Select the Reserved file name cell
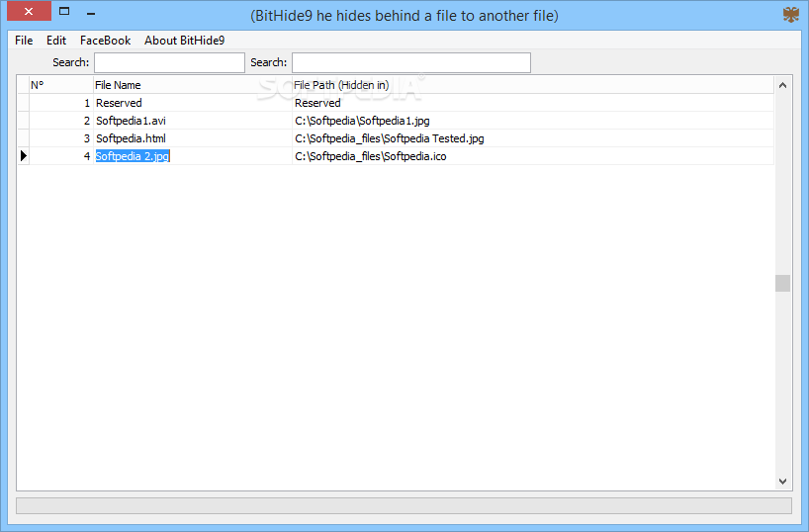The width and height of the screenshot is (809, 532). pos(193,103)
